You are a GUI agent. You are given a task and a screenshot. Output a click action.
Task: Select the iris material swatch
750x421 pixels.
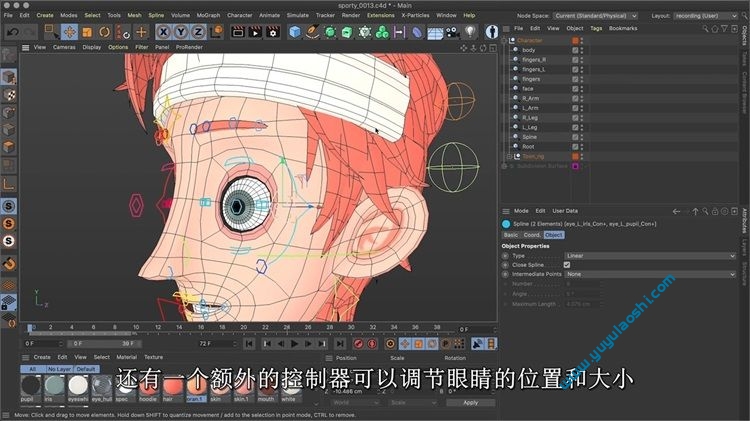[54, 386]
